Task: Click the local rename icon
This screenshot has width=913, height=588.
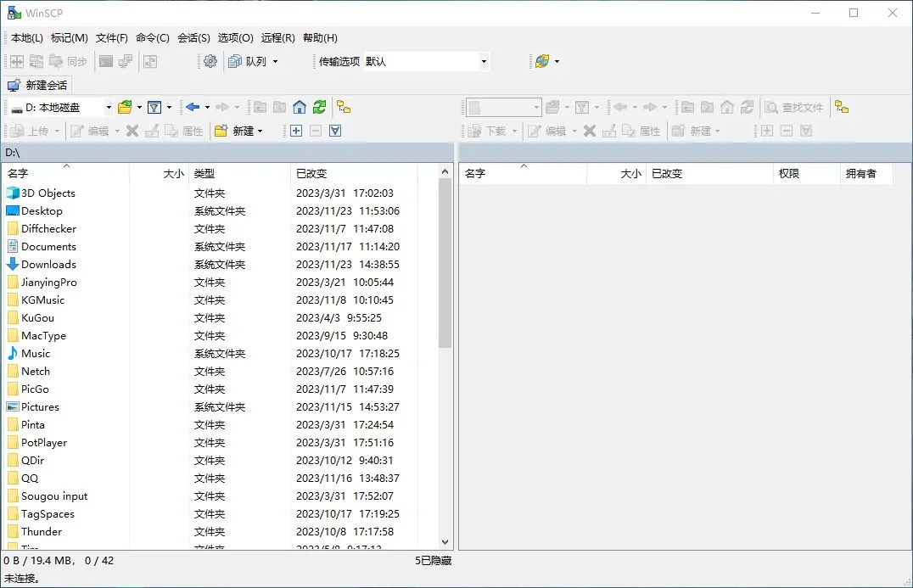Action: click(x=152, y=131)
